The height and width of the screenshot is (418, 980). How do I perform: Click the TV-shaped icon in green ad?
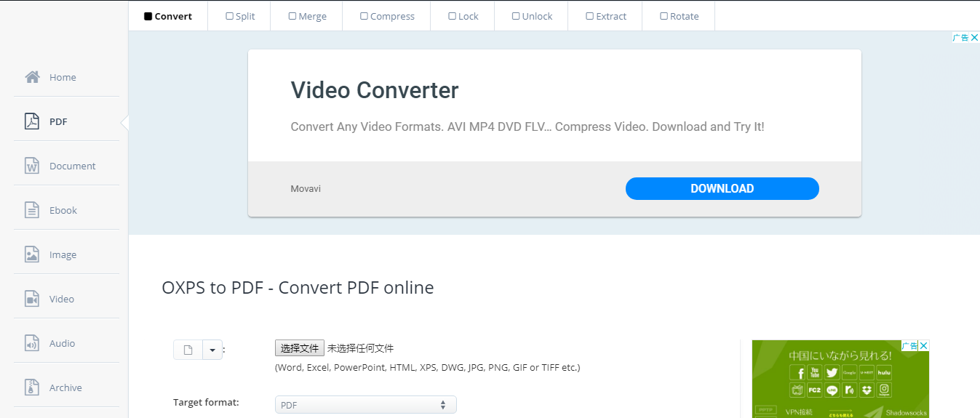click(x=797, y=390)
